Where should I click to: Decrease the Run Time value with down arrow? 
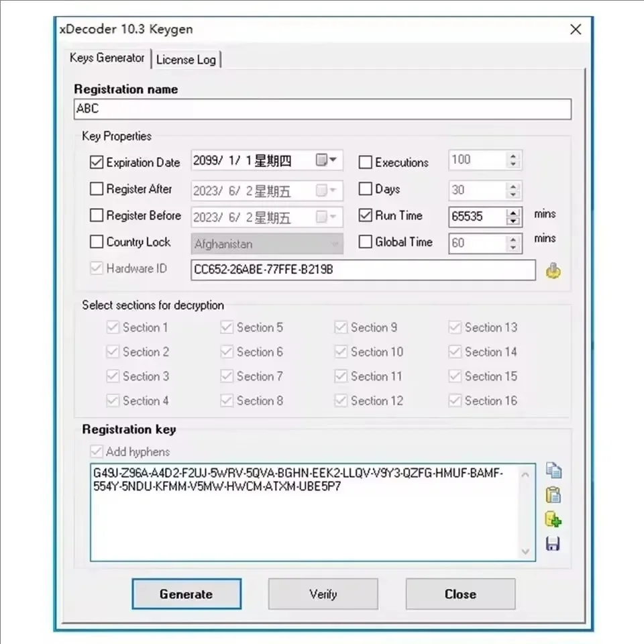point(513,221)
